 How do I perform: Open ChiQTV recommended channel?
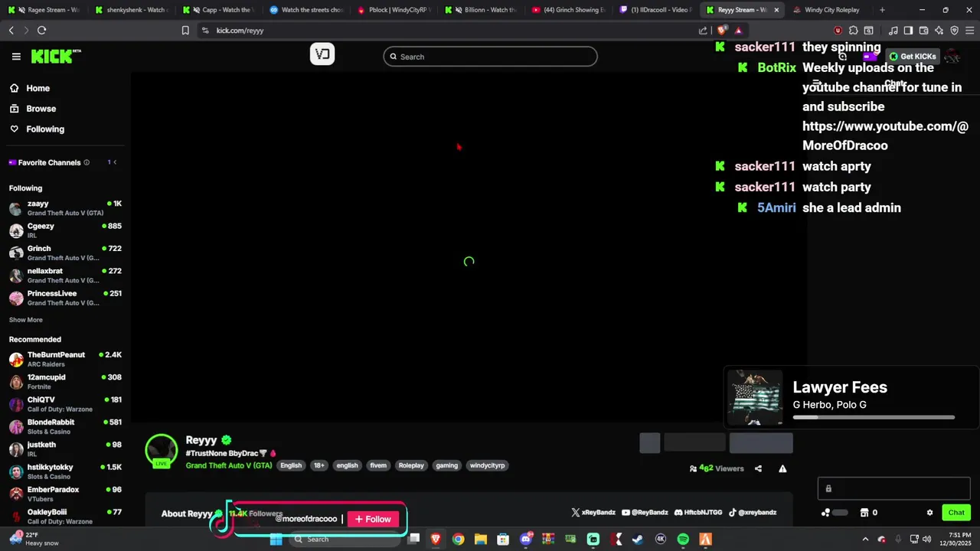(65, 404)
